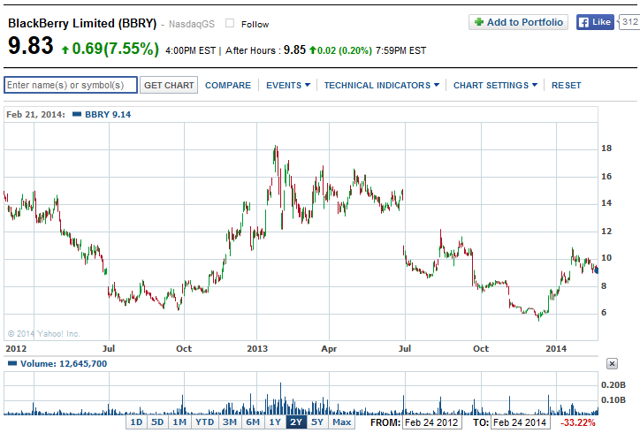Select the 1Y time range

click(275, 422)
